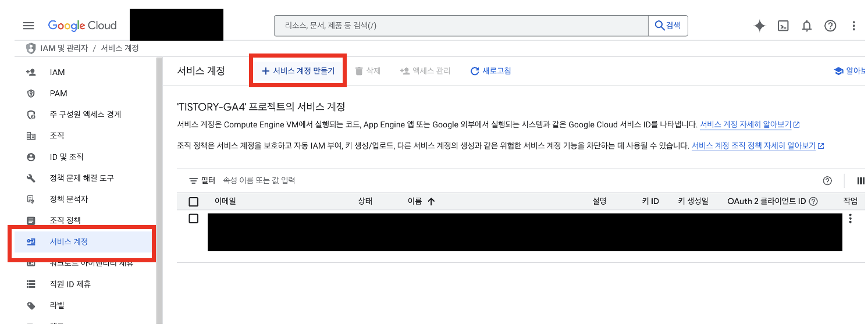The width and height of the screenshot is (868, 328).
Task: Activate Cloud Shell terminal icon
Action: [x=784, y=26]
